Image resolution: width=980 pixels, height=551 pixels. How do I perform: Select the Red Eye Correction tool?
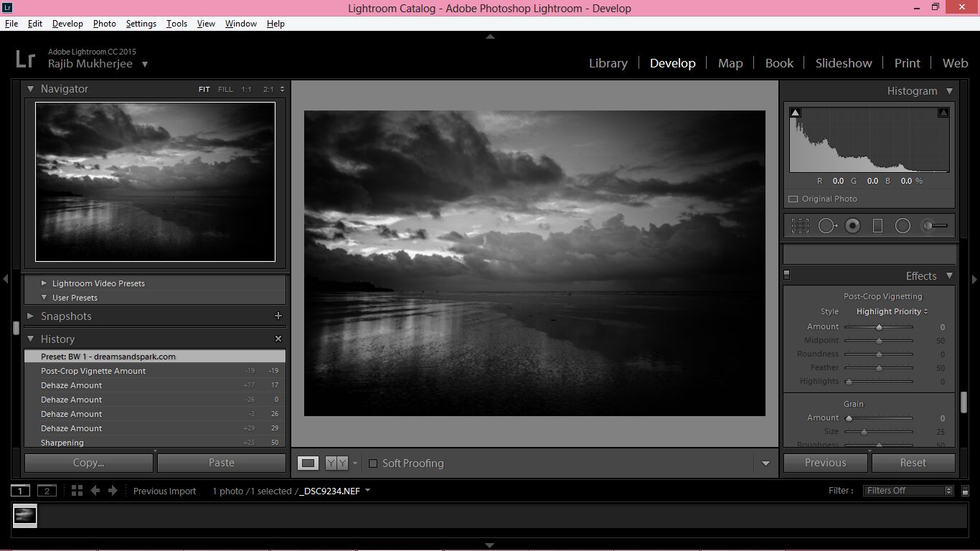[x=852, y=226]
